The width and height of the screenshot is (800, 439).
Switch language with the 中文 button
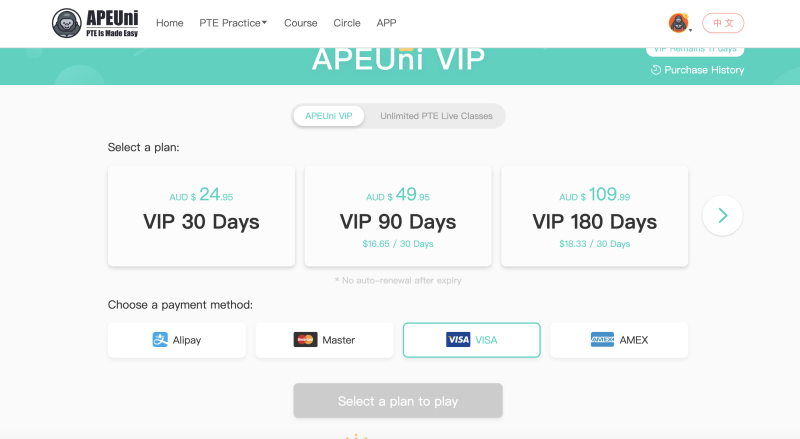723,23
